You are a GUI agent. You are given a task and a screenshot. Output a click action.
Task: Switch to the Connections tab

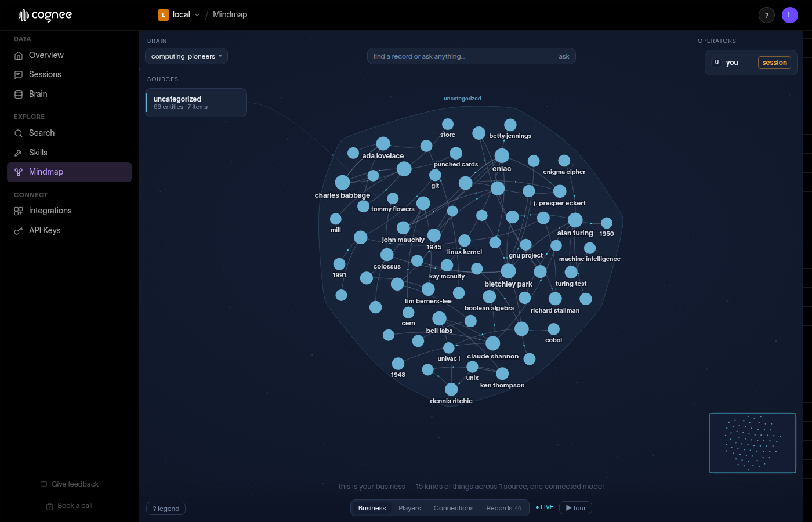[x=454, y=508]
